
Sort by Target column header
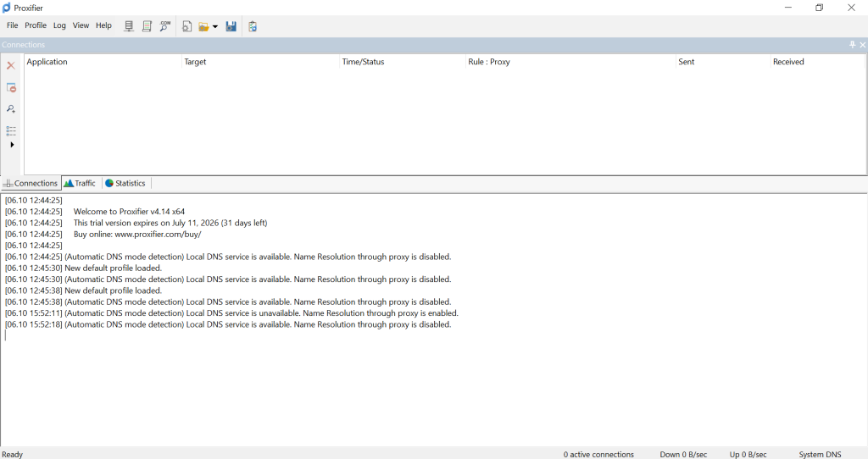(x=260, y=62)
